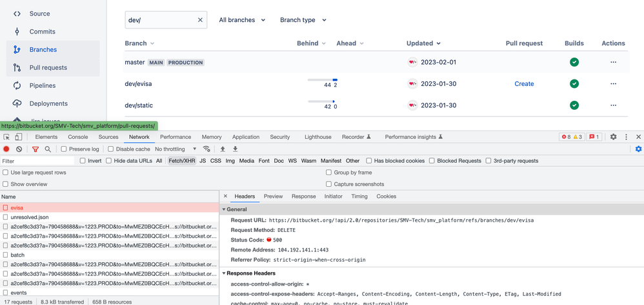Viewport: 644px width, 305px height.
Task: Check Has blocked cookies checkbox
Action: (369, 161)
